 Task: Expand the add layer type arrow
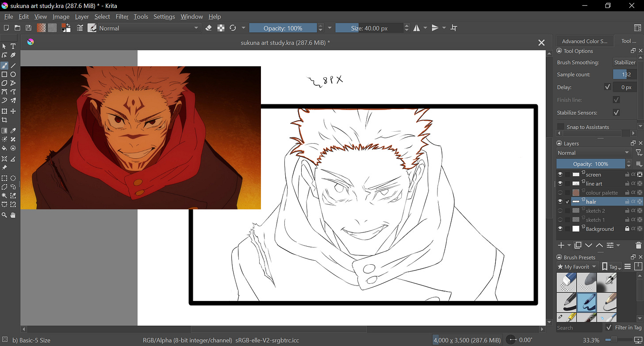click(x=569, y=246)
